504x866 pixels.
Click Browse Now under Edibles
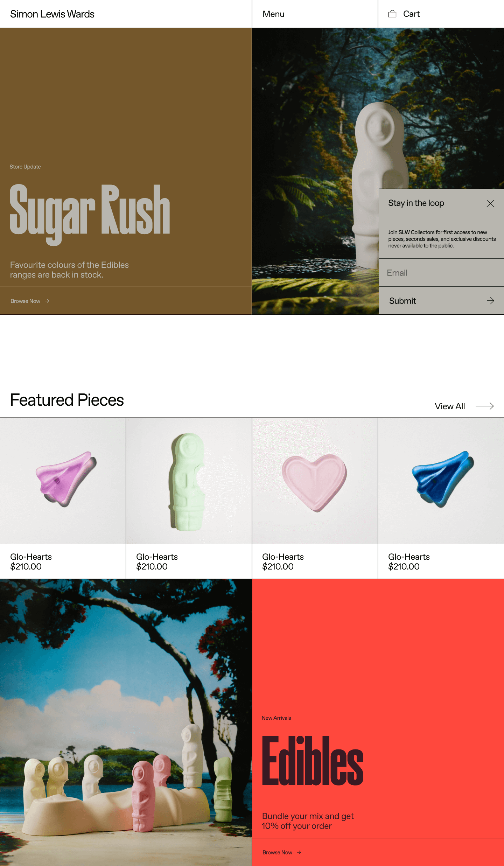click(277, 852)
